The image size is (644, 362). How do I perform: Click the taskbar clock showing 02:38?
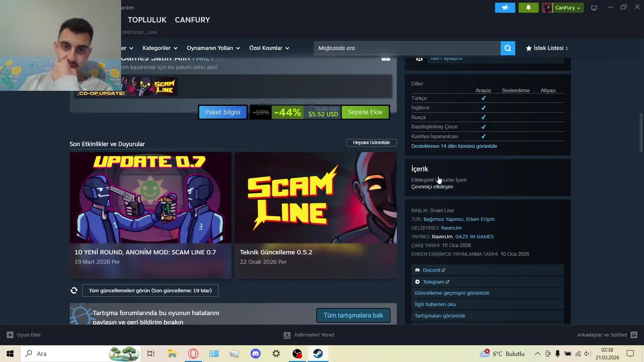pos(607,353)
